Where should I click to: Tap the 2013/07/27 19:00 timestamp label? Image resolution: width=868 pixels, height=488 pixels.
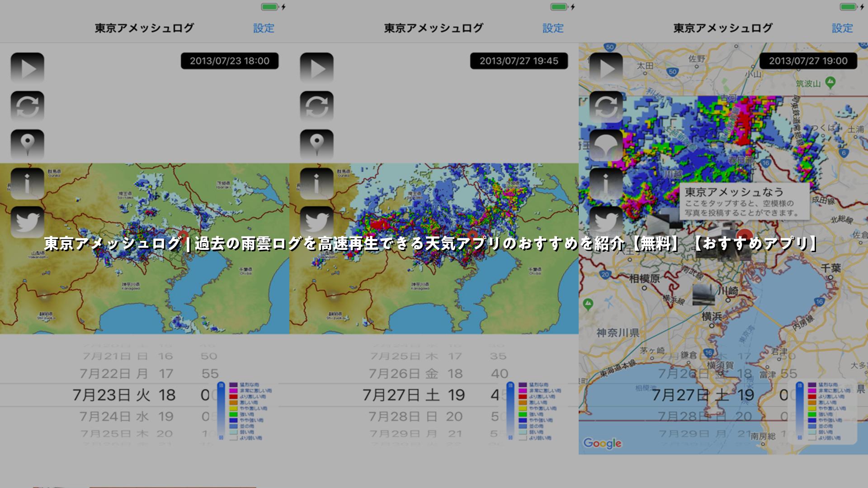808,61
